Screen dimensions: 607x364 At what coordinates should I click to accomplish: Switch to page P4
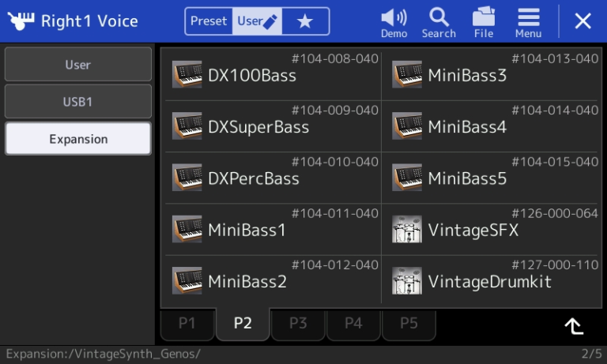tap(353, 324)
